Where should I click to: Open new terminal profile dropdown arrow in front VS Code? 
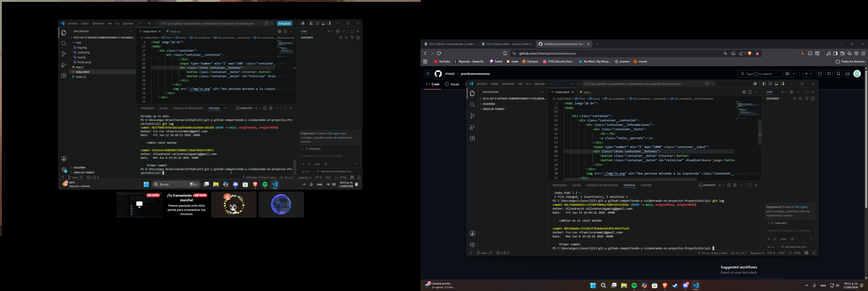(723, 185)
